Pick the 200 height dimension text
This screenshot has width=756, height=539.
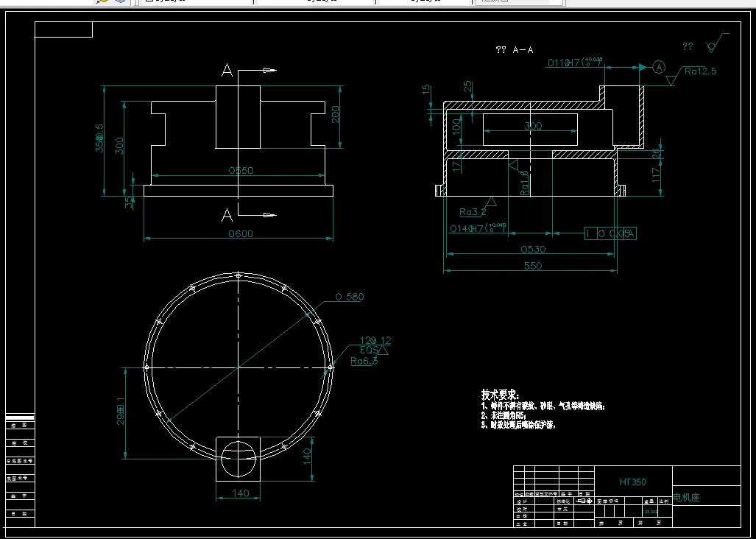(x=336, y=114)
